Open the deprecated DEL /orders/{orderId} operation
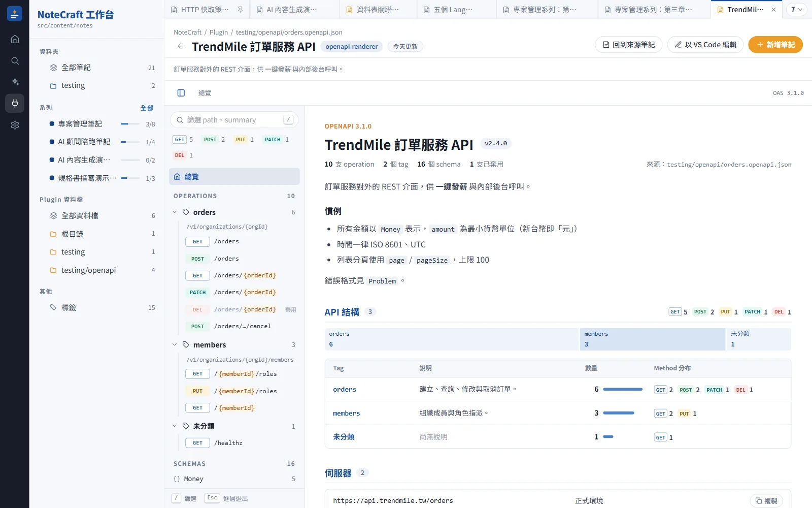This screenshot has width=812, height=508. click(241, 309)
